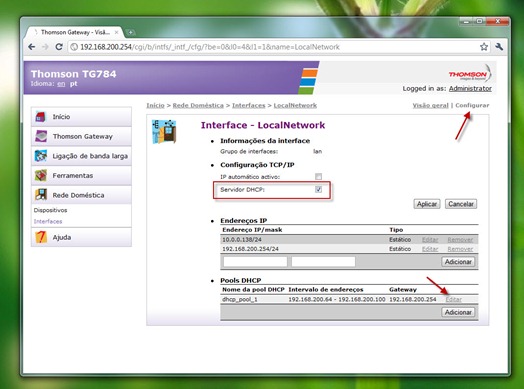Switch language to en
Viewport: 524px width, 389px height.
[x=61, y=84]
